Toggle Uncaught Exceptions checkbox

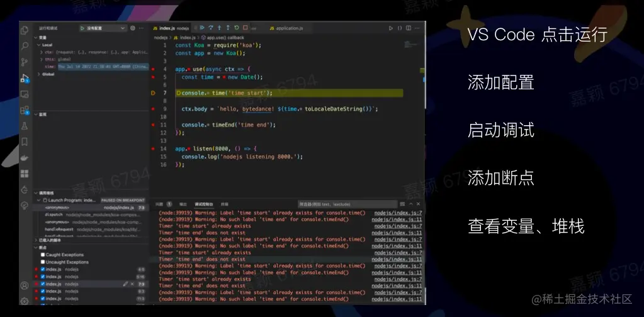43,262
